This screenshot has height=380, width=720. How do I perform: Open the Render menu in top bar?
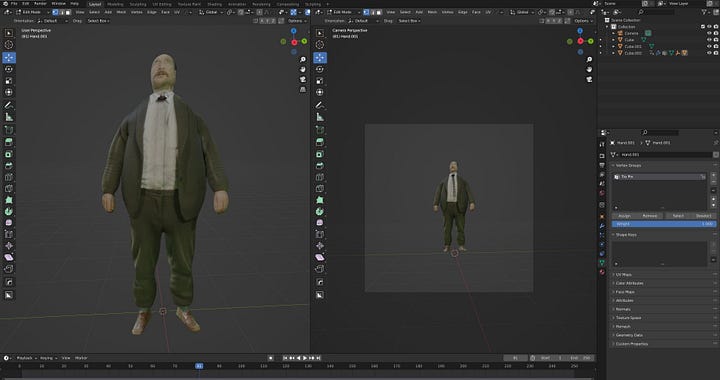click(40, 4)
